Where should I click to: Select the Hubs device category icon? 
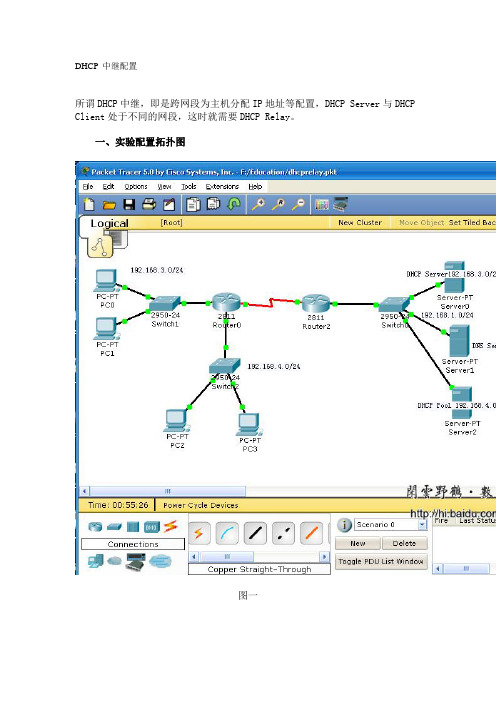[x=133, y=527]
